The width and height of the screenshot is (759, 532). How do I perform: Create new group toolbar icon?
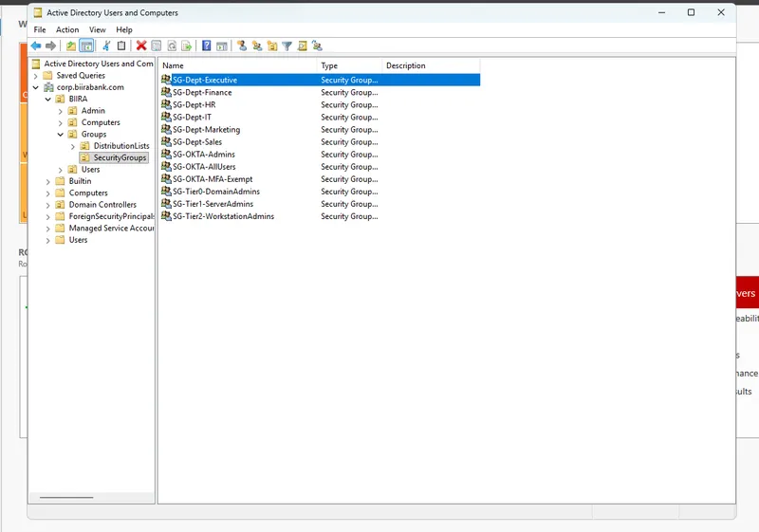tap(257, 46)
